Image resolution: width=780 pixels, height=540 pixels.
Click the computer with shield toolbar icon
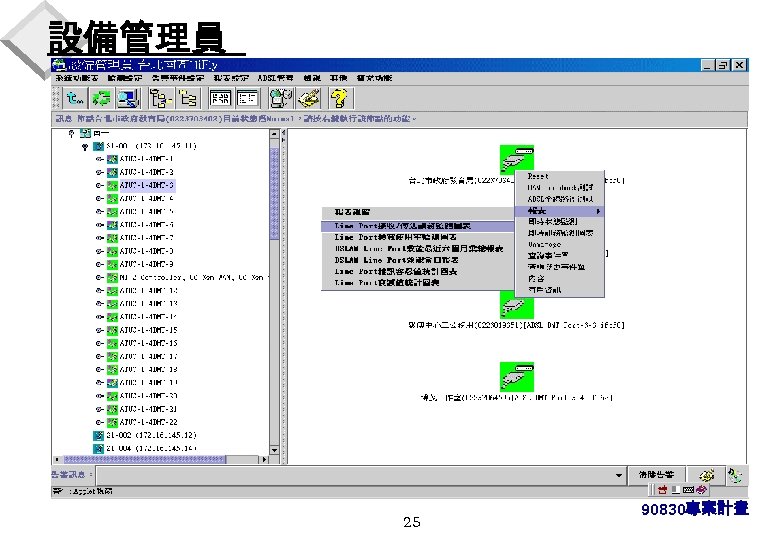tap(281, 98)
